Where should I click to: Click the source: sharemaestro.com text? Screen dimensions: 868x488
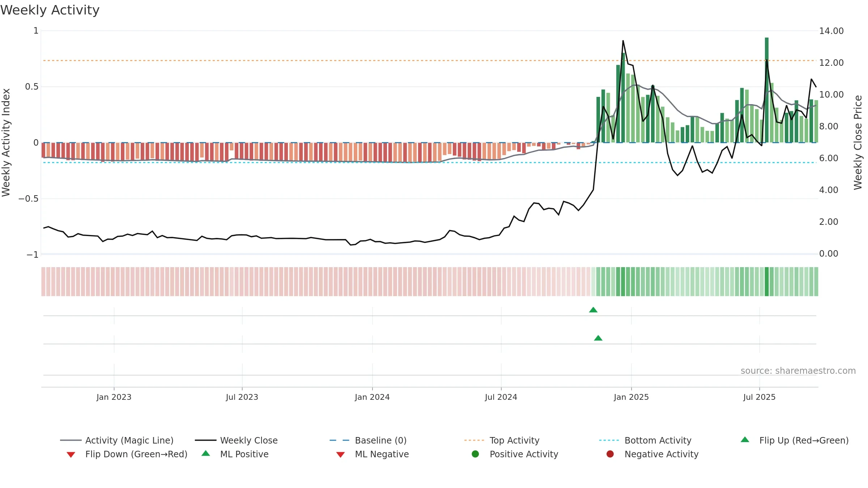pyautogui.click(x=798, y=371)
